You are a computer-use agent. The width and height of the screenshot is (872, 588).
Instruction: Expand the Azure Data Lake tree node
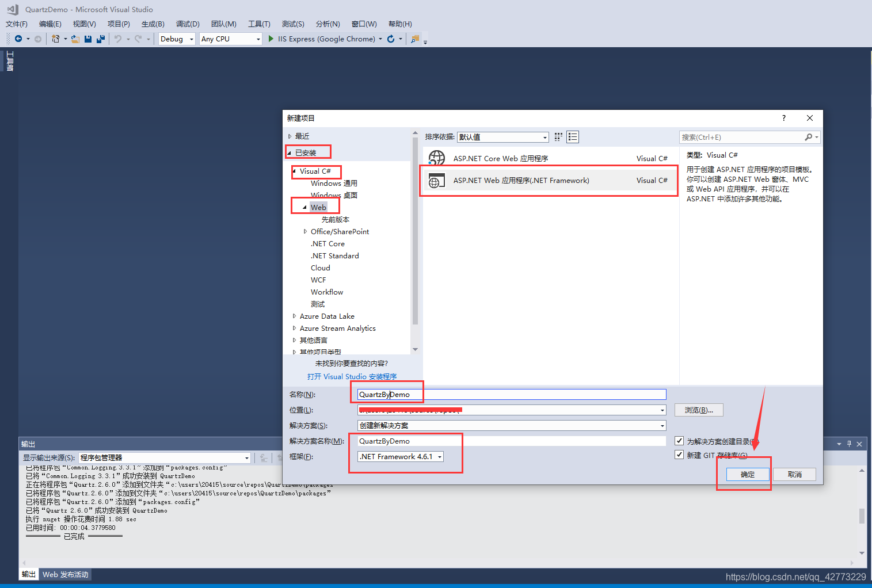(x=294, y=316)
